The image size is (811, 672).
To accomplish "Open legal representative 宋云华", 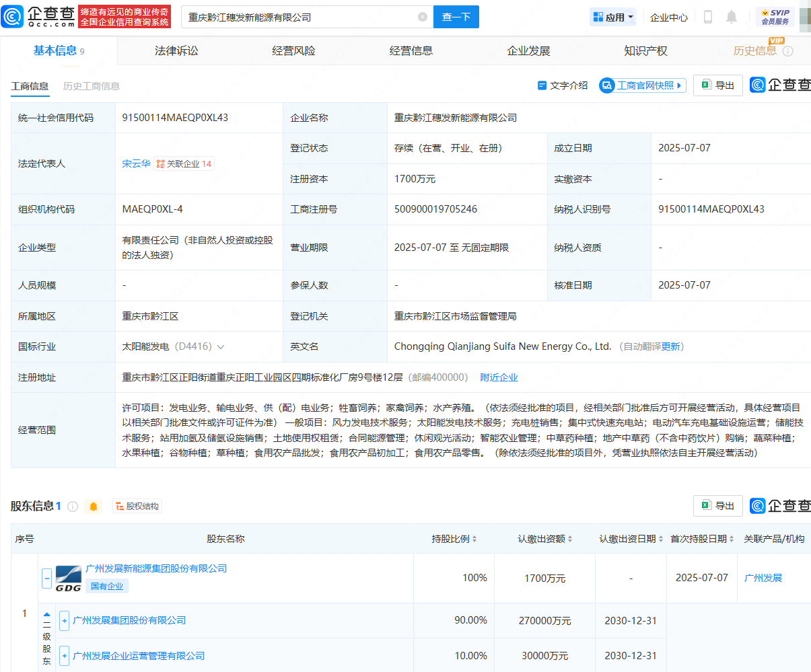I will point(136,163).
